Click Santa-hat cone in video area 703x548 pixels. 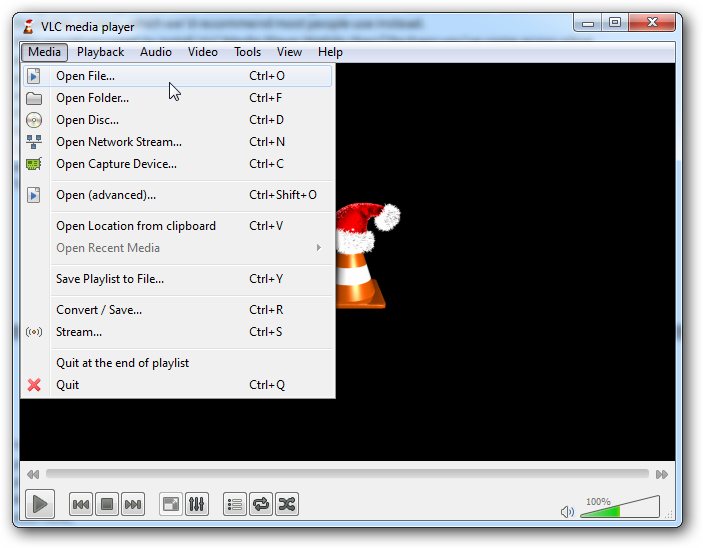click(x=368, y=256)
